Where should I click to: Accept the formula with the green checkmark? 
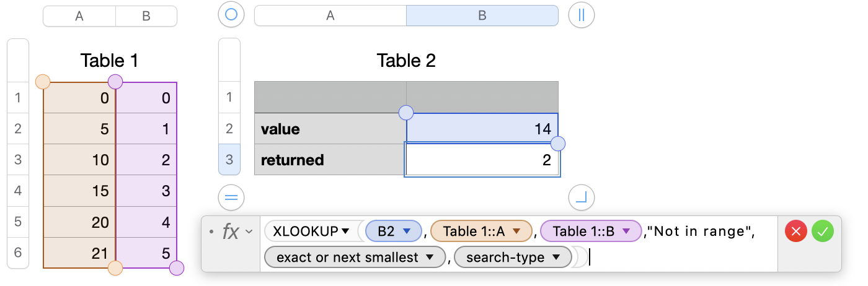click(823, 232)
